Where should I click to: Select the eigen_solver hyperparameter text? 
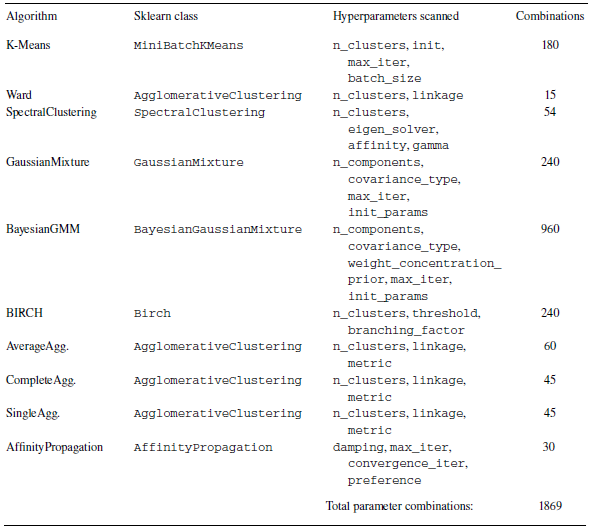click(392, 130)
